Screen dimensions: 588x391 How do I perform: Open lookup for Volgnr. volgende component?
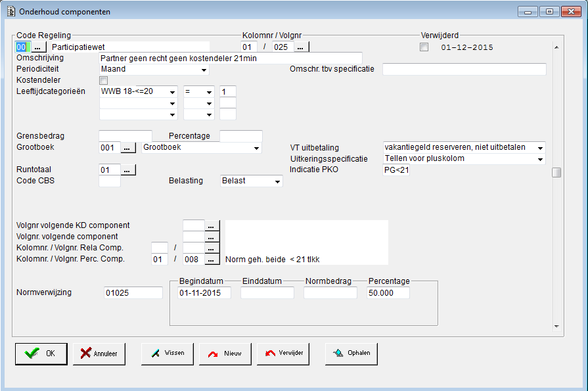point(212,237)
